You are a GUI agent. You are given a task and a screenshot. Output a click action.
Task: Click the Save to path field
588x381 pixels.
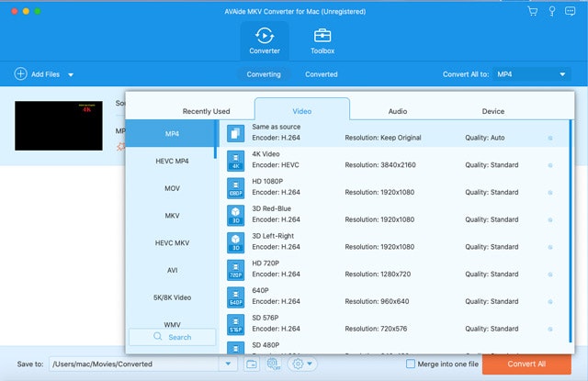coord(134,364)
